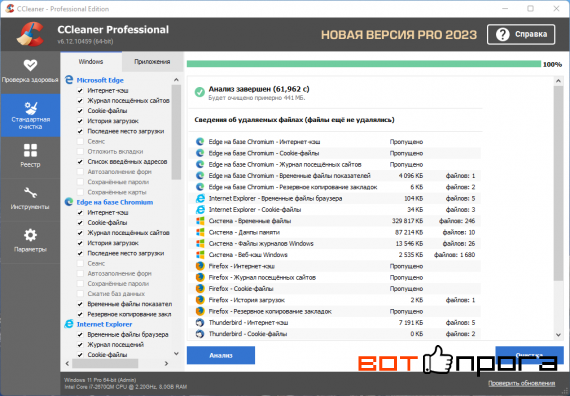
Task: Click Edge icon beside Временные файлы показателей result
Action: click(x=200, y=176)
